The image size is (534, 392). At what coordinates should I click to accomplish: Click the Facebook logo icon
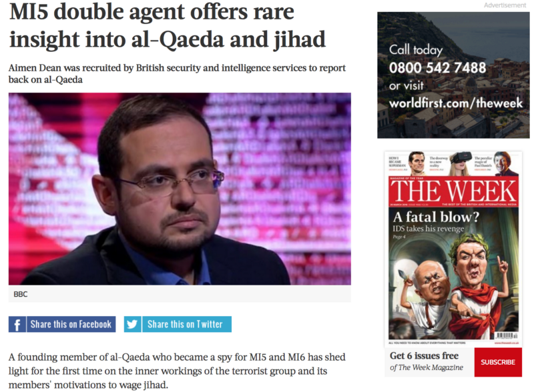coord(17,324)
